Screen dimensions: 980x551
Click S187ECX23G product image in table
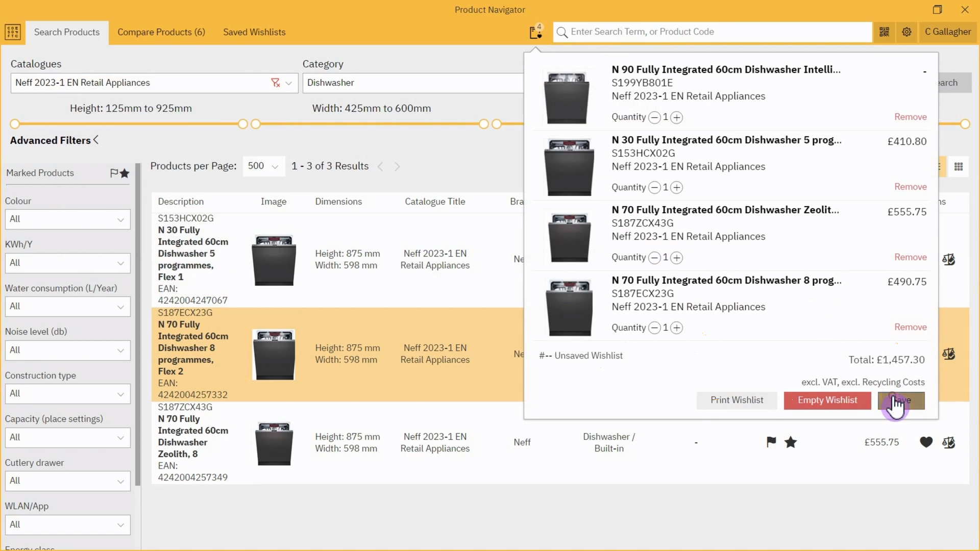274,355
